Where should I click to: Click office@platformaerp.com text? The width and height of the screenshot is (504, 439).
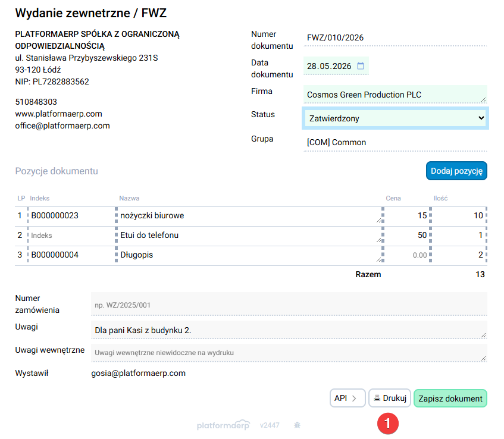click(62, 126)
